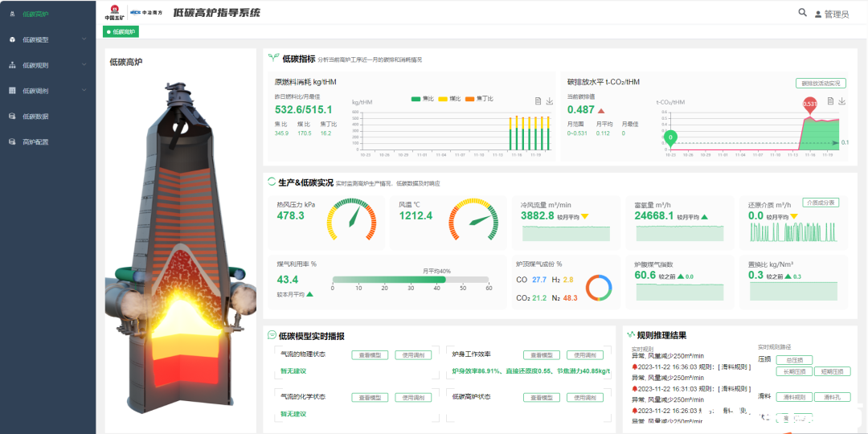
Task: Click the 长期压损 rule path button
Action: [794, 371]
